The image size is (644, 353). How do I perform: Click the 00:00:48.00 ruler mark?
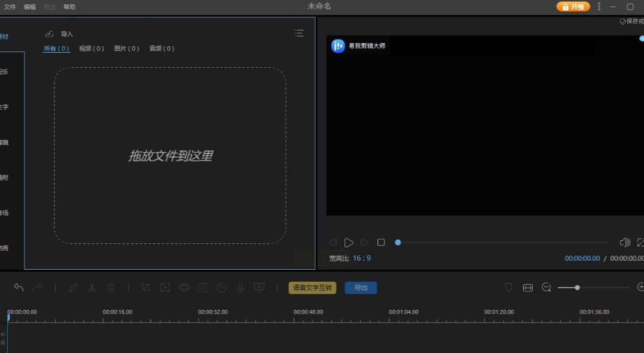308,312
